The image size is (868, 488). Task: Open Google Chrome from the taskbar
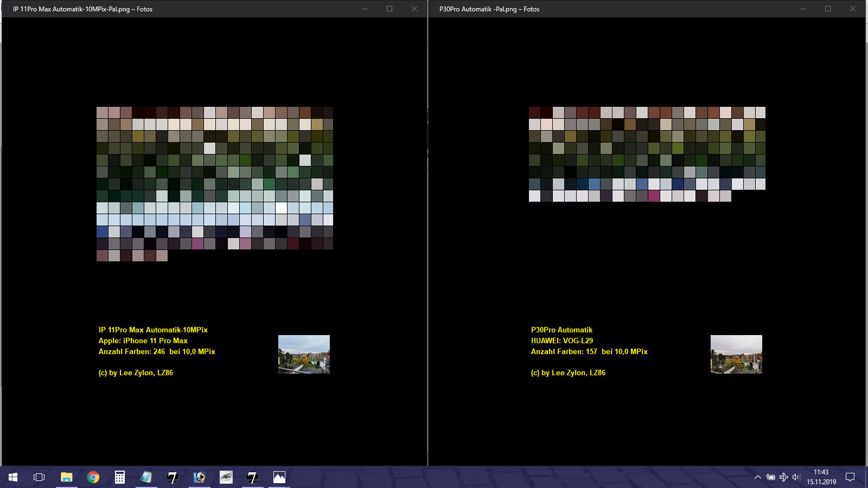point(93,477)
